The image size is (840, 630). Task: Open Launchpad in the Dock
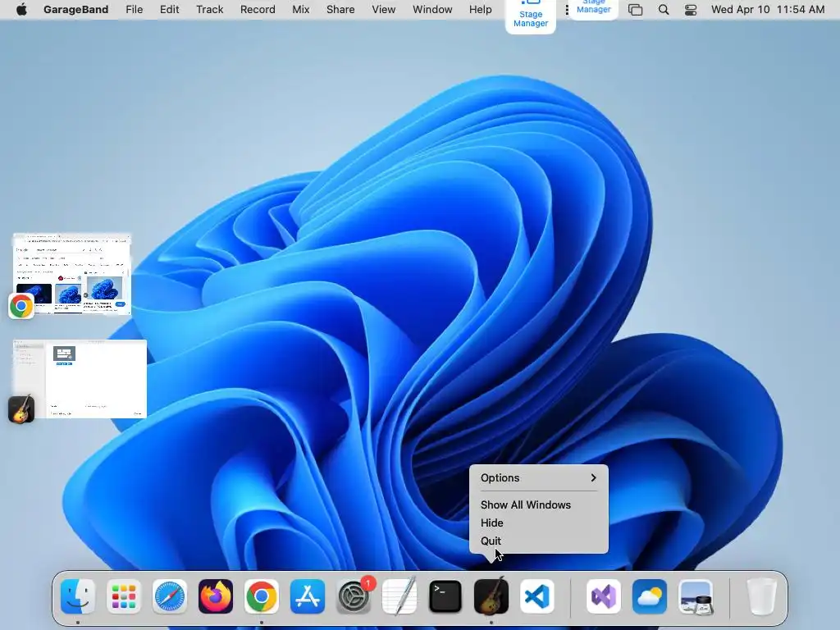124,596
